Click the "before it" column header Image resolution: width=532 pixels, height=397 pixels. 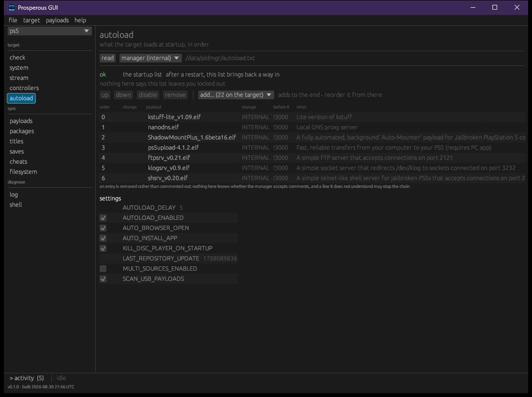281,107
